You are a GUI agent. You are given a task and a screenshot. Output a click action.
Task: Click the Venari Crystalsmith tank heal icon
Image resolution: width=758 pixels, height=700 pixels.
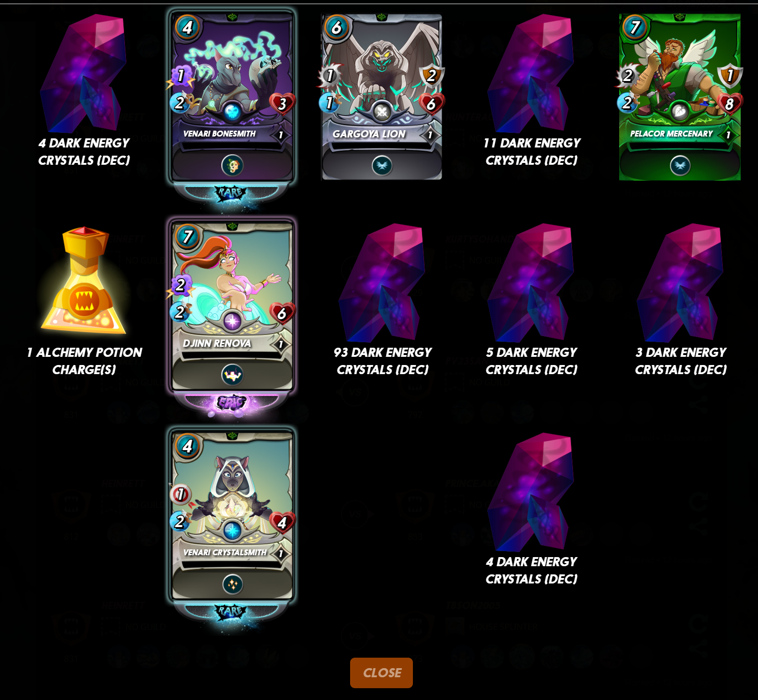click(x=233, y=584)
